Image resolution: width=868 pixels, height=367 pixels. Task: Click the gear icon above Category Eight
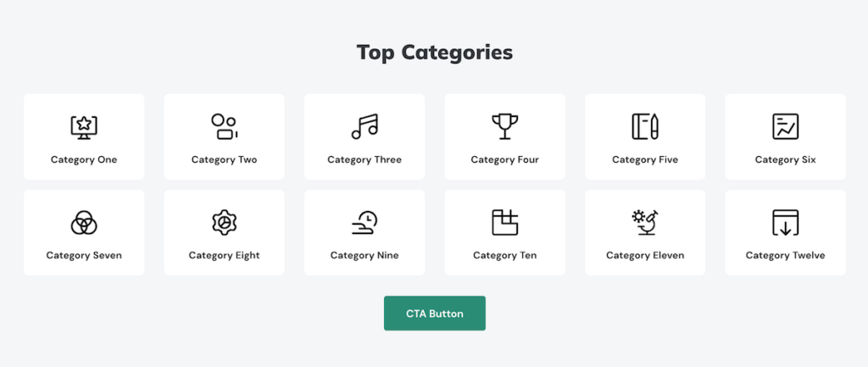pos(224,222)
